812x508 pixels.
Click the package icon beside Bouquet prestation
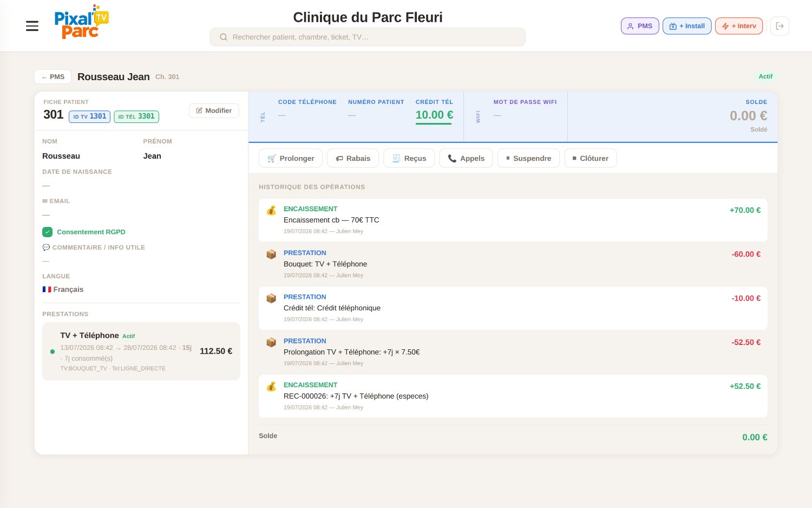(271, 255)
